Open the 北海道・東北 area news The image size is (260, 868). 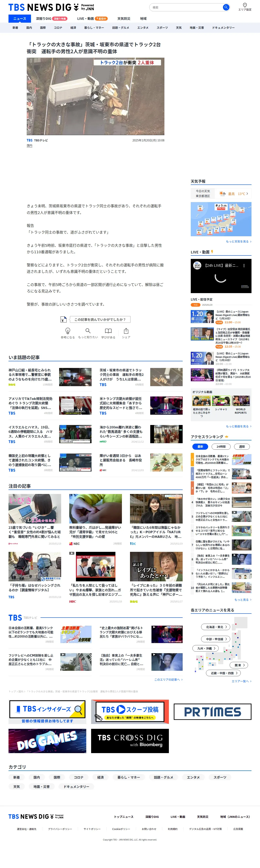point(216,627)
